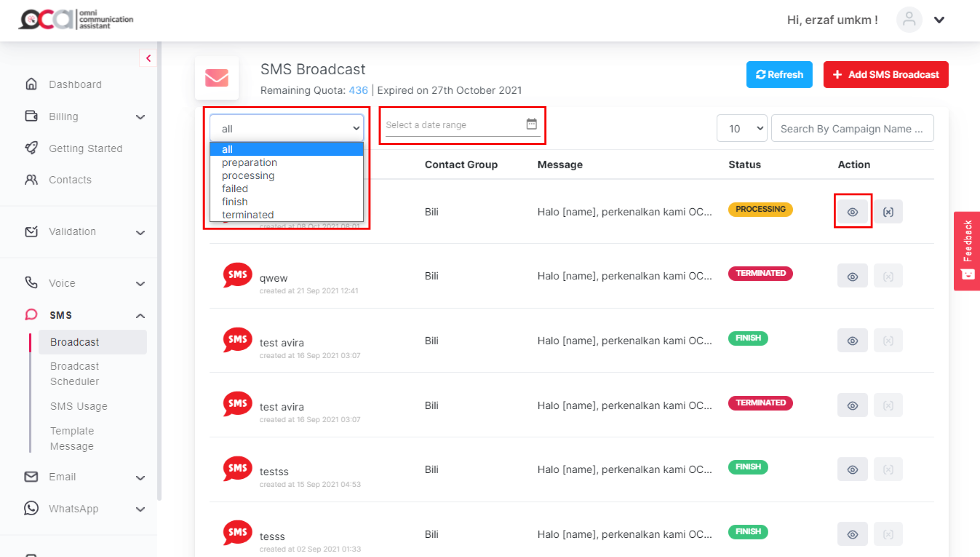Click Add SMS Broadcast button
The height and width of the screenshot is (557, 980).
(886, 74)
